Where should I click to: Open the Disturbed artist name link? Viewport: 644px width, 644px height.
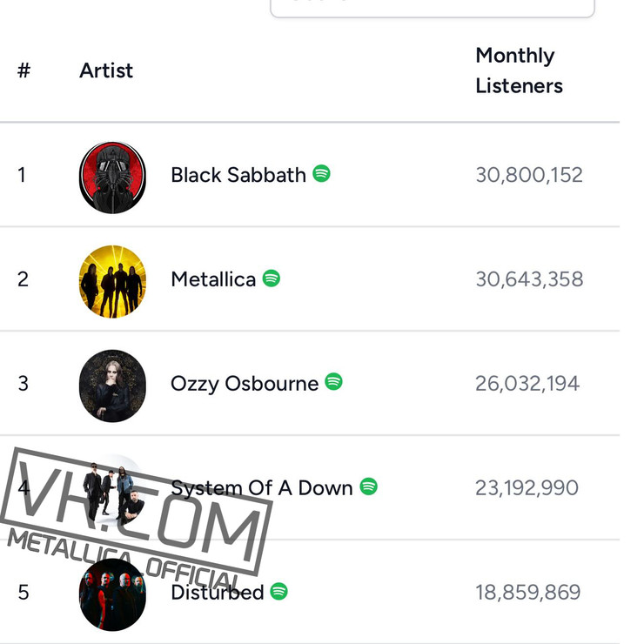(x=218, y=593)
